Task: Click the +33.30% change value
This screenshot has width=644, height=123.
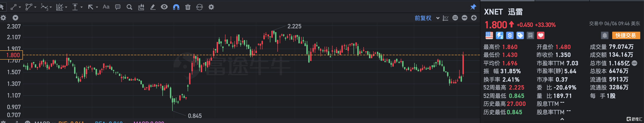Action: click(545, 25)
